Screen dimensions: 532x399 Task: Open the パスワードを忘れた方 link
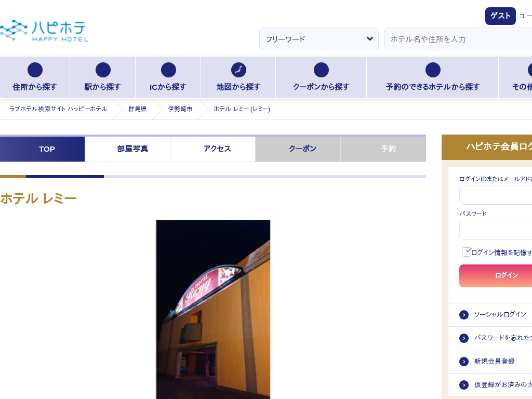pos(503,338)
